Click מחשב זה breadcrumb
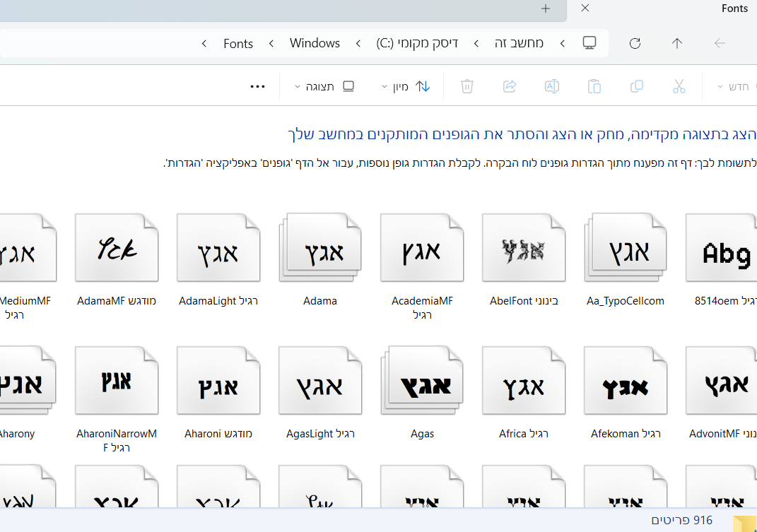The width and height of the screenshot is (757, 532). click(519, 43)
